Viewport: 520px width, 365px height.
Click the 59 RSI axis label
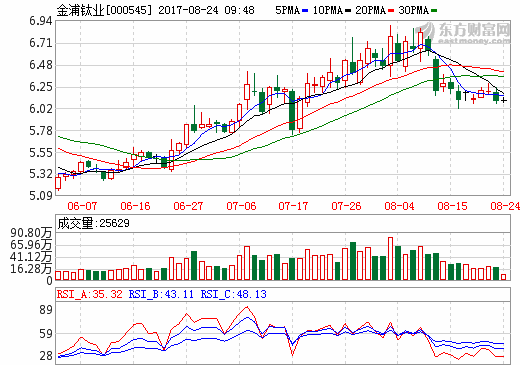pyautogui.click(x=46, y=334)
